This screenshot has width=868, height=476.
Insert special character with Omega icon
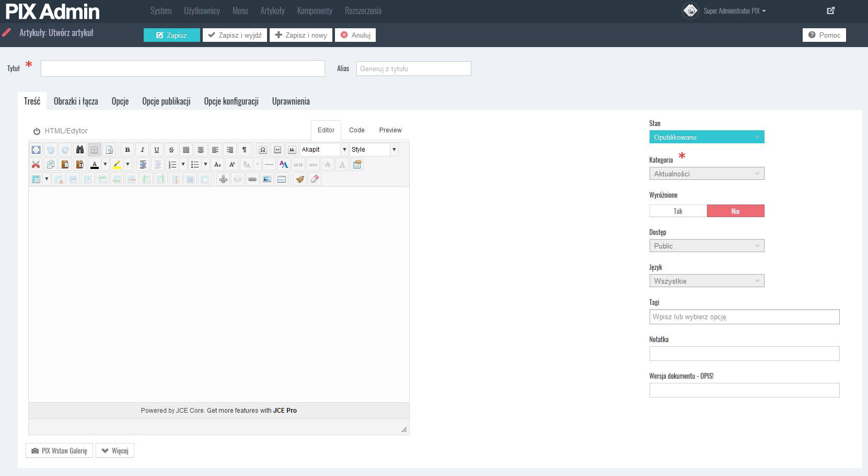pyautogui.click(x=262, y=150)
